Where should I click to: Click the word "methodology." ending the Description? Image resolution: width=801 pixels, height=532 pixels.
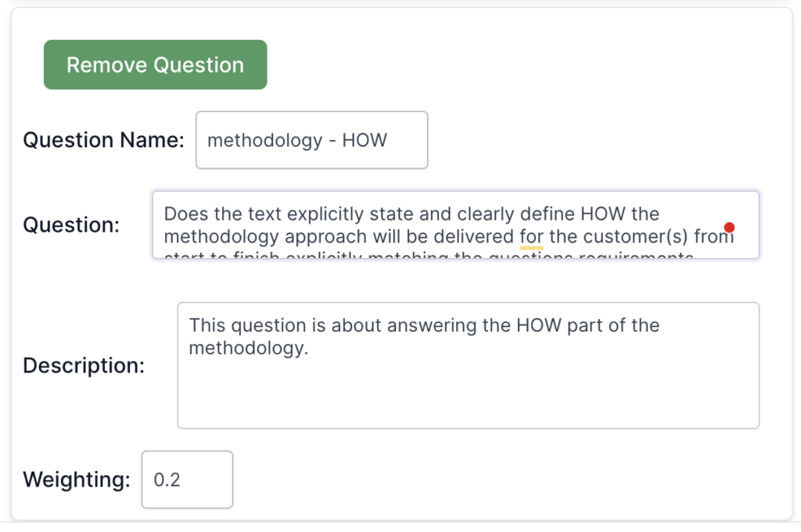tap(249, 347)
